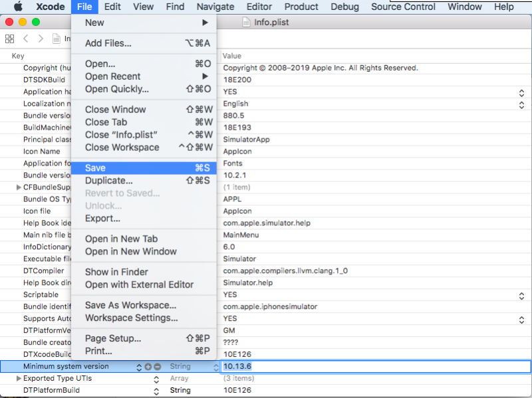Select the DTCompiler key row
The image size is (532, 398).
click(43, 271)
